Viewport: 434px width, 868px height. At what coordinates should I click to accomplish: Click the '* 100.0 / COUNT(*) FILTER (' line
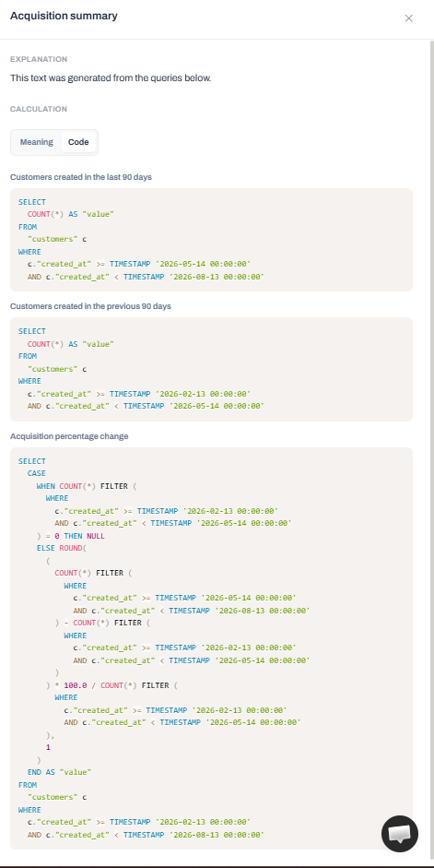pyautogui.click(x=112, y=684)
